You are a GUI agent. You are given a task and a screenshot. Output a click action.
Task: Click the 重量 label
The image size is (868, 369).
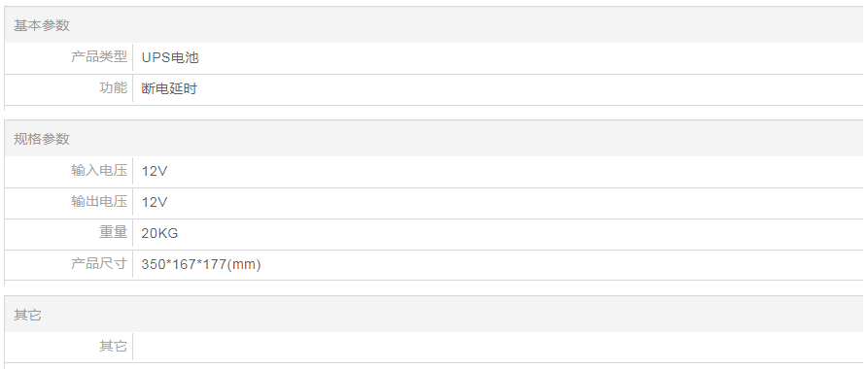tap(114, 232)
